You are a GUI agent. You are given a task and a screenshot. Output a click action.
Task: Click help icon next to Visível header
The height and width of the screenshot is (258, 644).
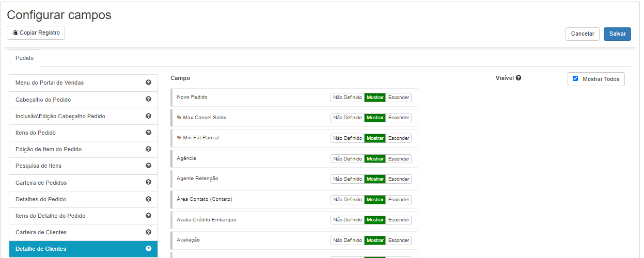[x=518, y=78]
